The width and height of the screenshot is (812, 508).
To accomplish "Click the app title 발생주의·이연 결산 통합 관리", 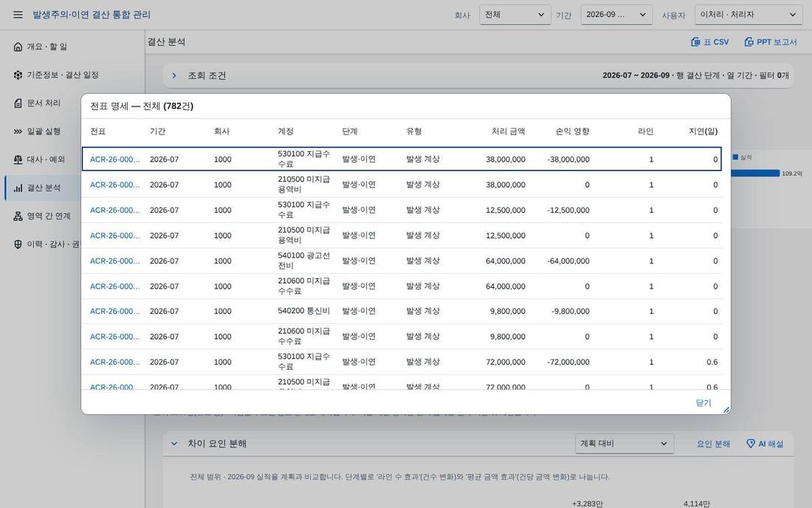I will [92, 15].
